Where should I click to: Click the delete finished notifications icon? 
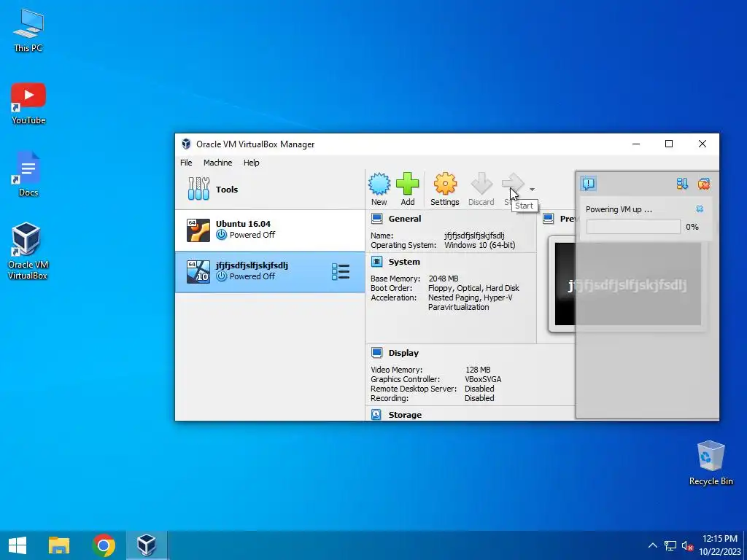[704, 183]
